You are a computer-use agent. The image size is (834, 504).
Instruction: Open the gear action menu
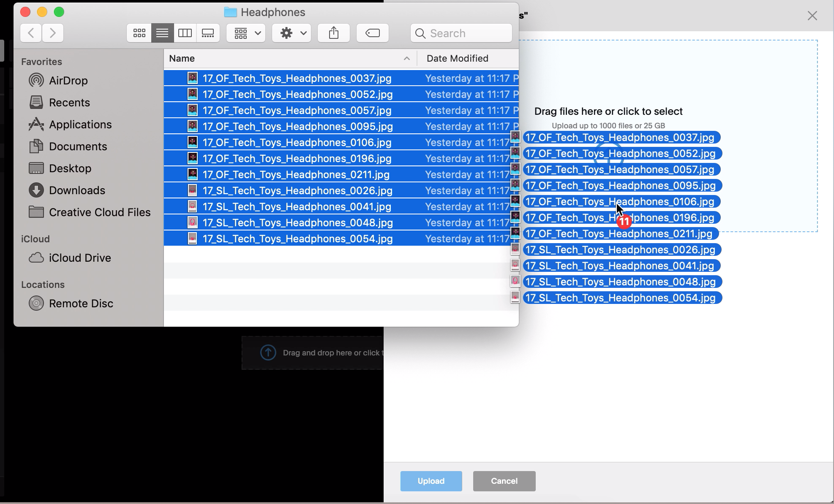tap(292, 33)
